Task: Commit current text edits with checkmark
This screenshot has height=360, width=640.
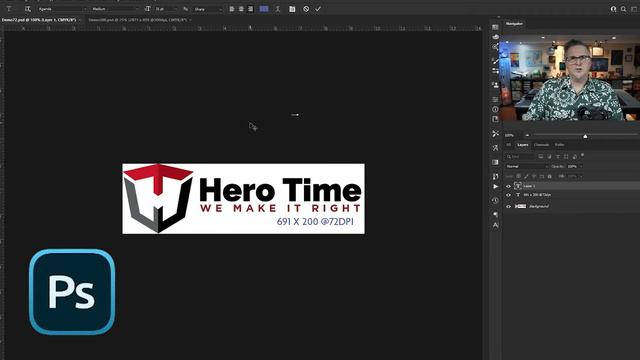Action: tap(318, 9)
